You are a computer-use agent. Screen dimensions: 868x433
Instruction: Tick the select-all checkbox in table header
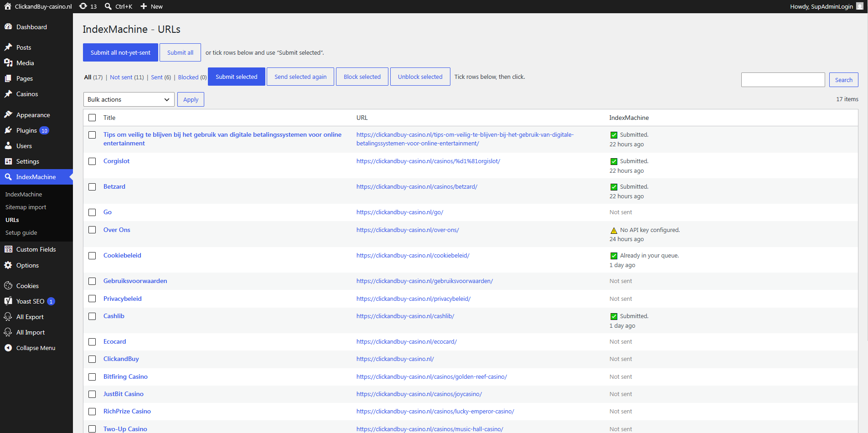pos(92,118)
